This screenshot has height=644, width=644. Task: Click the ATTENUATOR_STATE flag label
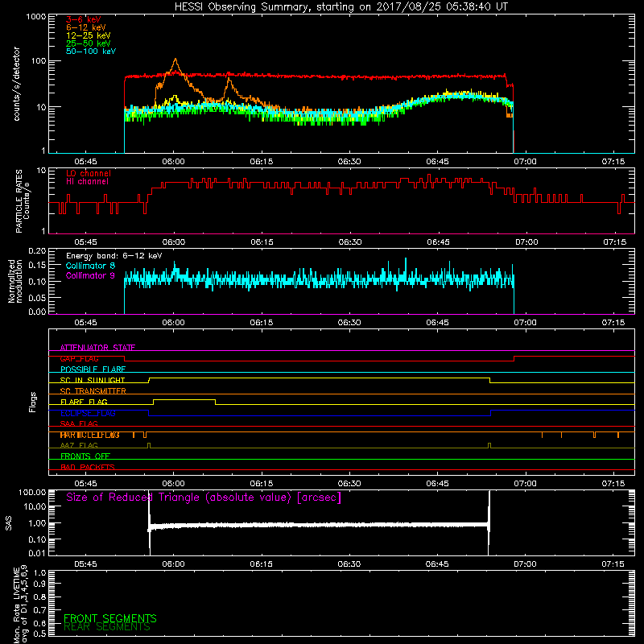pyautogui.click(x=97, y=348)
